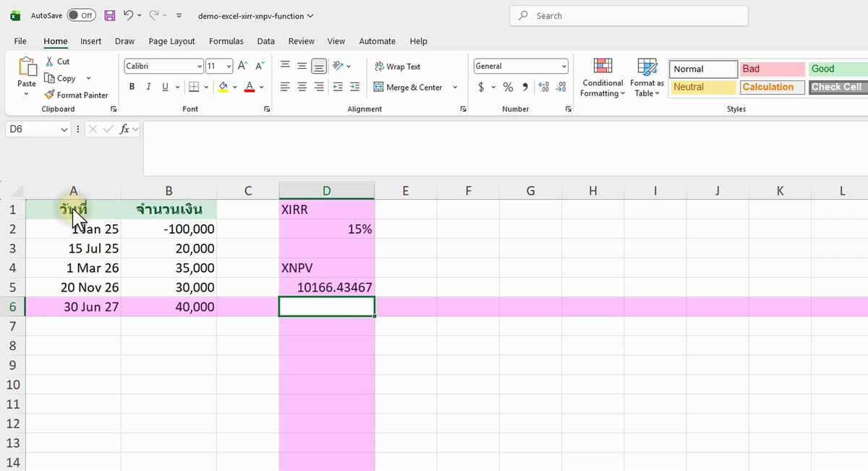The height and width of the screenshot is (471, 868).
Task: Select column D header
Action: pyautogui.click(x=326, y=191)
